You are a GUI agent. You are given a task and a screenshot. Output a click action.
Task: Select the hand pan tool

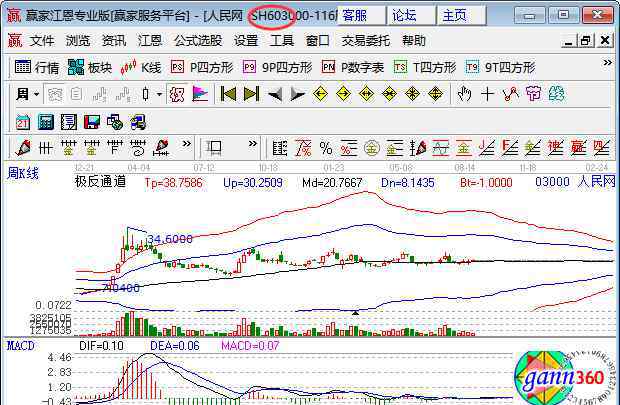point(464,94)
